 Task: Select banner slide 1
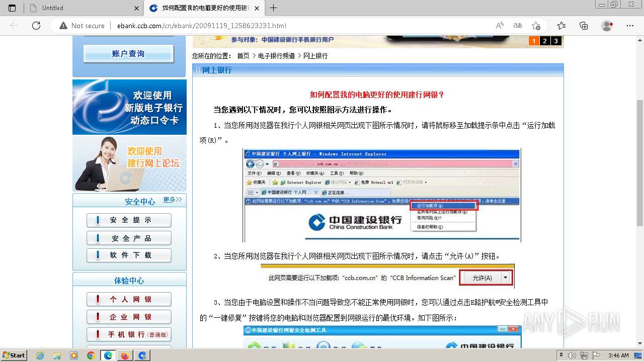click(x=534, y=41)
